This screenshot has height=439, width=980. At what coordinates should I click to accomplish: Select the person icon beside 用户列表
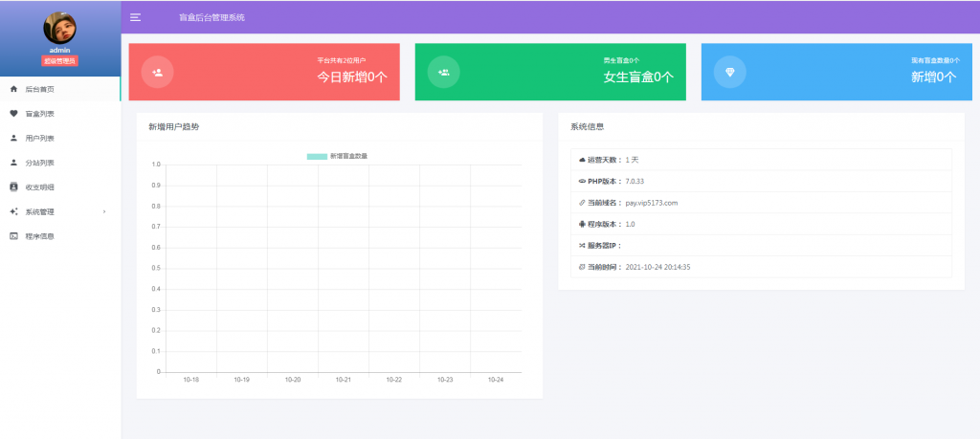[13, 138]
